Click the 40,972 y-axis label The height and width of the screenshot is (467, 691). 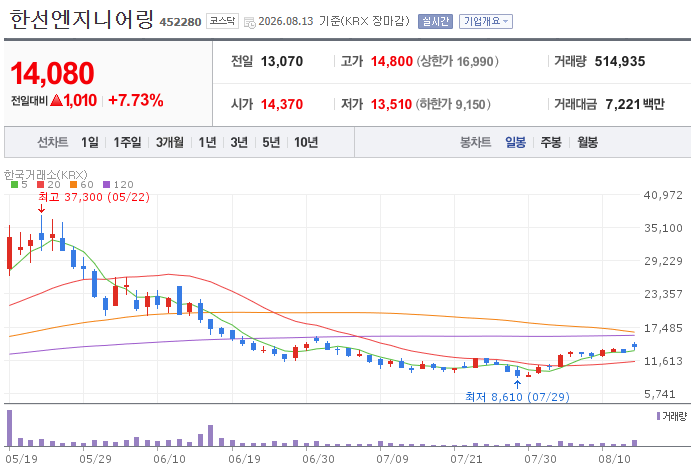pyautogui.click(x=663, y=195)
